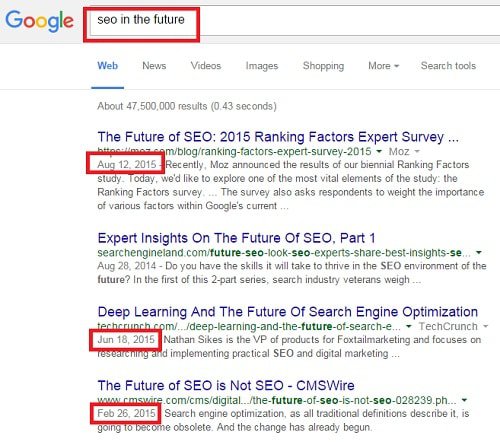Expand dropdown arrow beside searchengineland.com URL
This screenshot has width=500, height=442.
click(x=479, y=253)
